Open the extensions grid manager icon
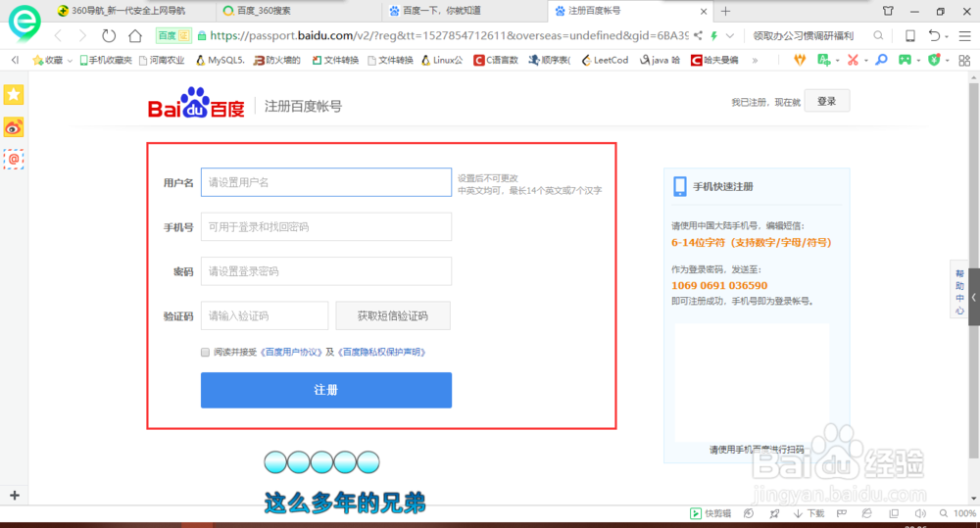The height and width of the screenshot is (528, 980). (964, 60)
